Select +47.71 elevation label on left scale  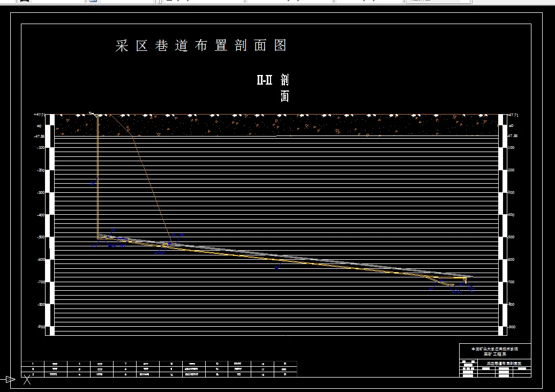(x=39, y=115)
